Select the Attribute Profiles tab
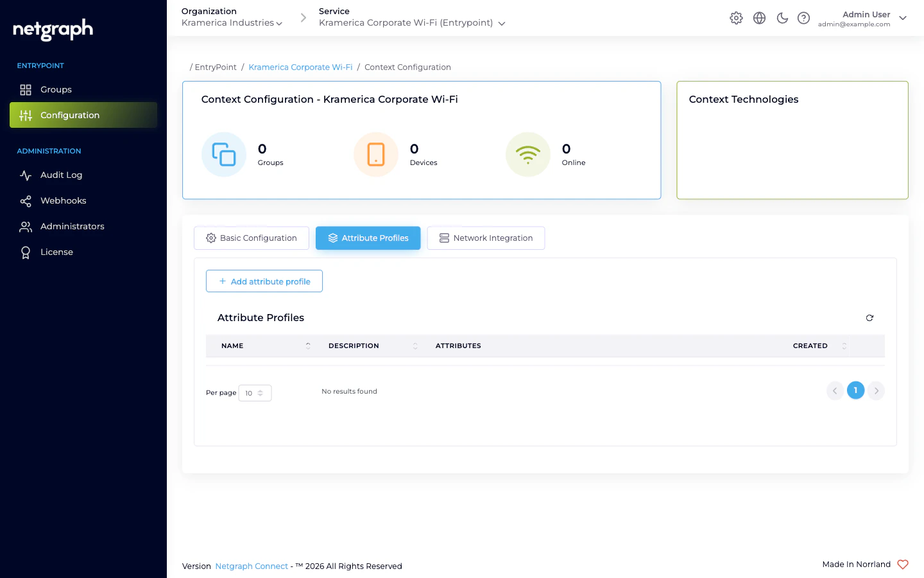Image resolution: width=924 pixels, height=578 pixels. click(x=368, y=238)
